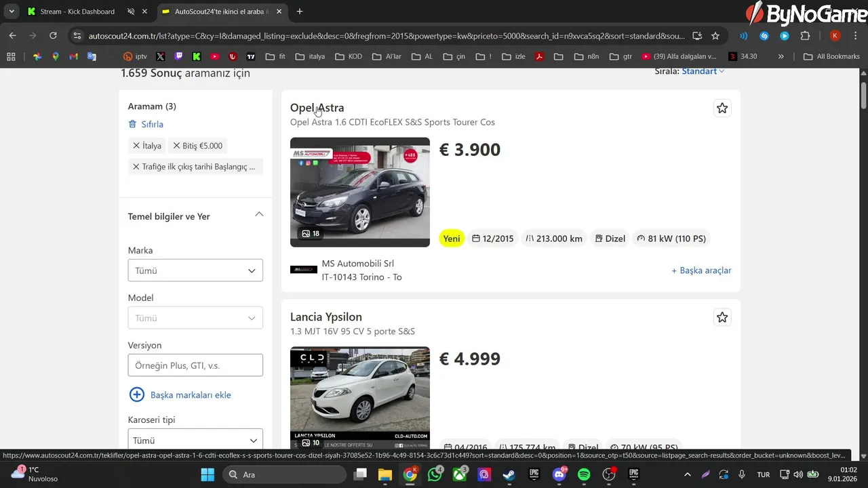Image resolution: width=868 pixels, height=488 pixels.
Task: Click the address bar URL
Action: tap(387, 36)
